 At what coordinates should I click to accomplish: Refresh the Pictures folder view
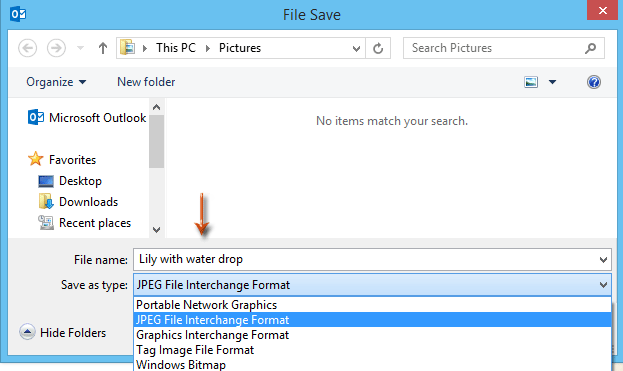point(378,48)
